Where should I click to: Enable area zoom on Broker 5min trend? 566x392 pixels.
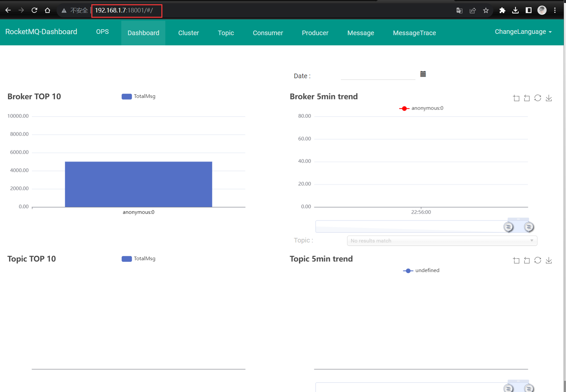(x=516, y=98)
